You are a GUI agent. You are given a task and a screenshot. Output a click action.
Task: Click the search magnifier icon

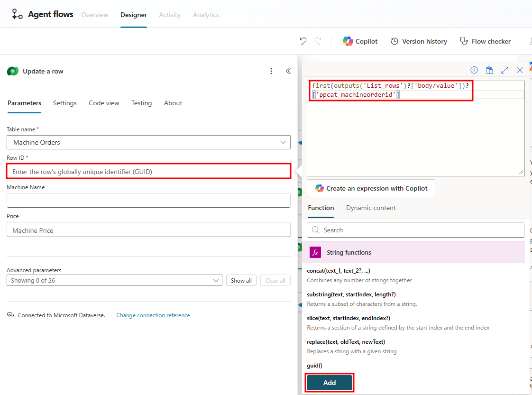[315, 230]
